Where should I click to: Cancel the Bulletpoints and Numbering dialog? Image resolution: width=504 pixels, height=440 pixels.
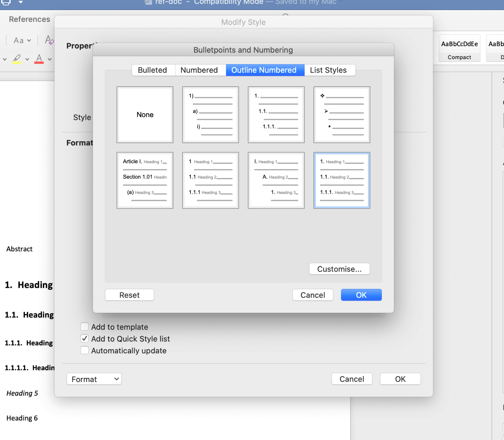312,295
